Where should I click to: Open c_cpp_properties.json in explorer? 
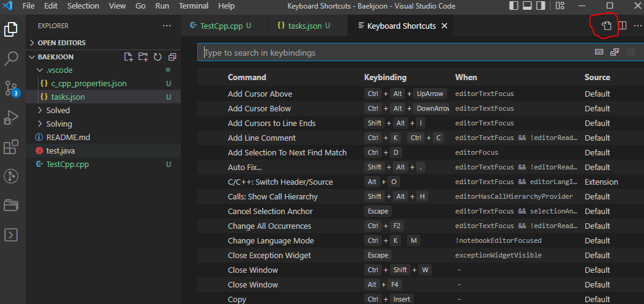click(103, 84)
